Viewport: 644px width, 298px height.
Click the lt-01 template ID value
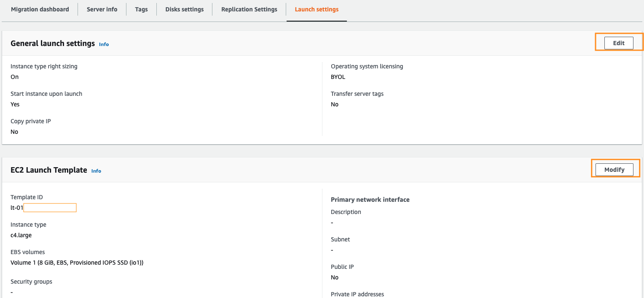point(17,208)
